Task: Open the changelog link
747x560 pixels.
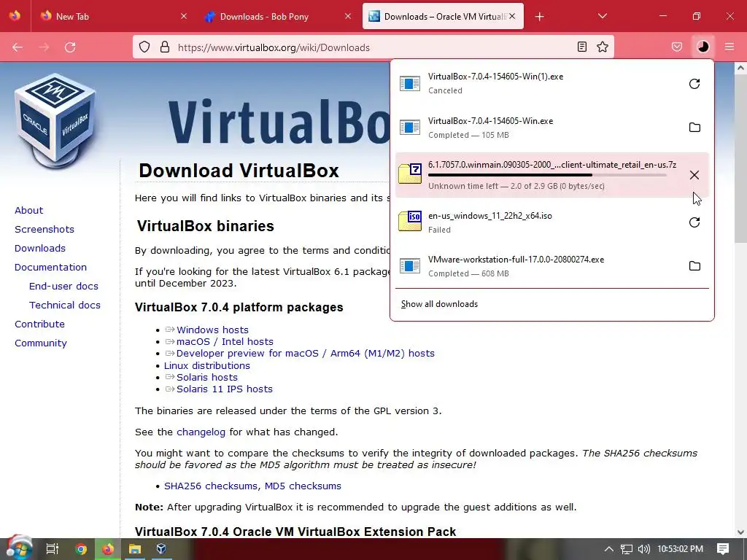Action: 201,432
